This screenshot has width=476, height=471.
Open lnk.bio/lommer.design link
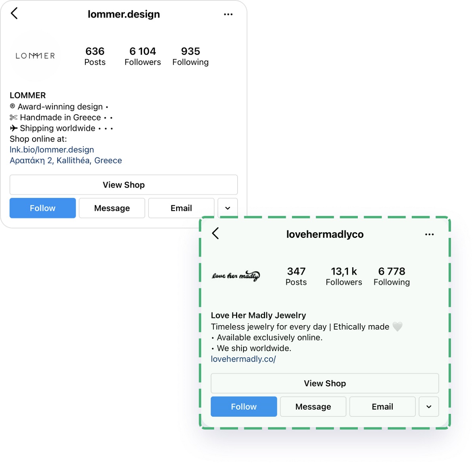[x=52, y=150]
